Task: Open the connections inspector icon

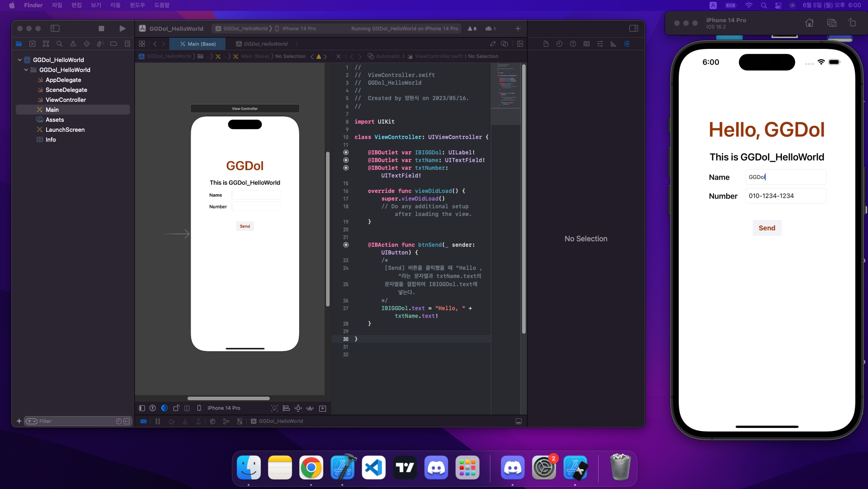Action: click(628, 44)
